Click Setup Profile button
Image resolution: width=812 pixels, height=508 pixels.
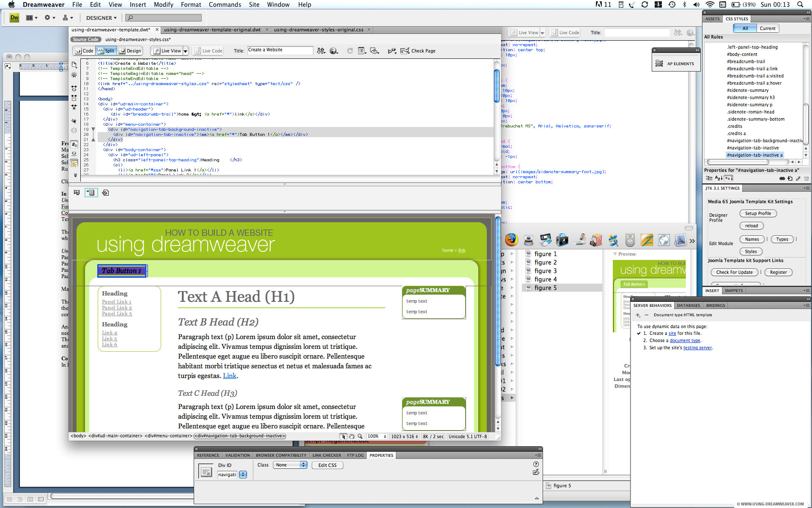click(758, 214)
